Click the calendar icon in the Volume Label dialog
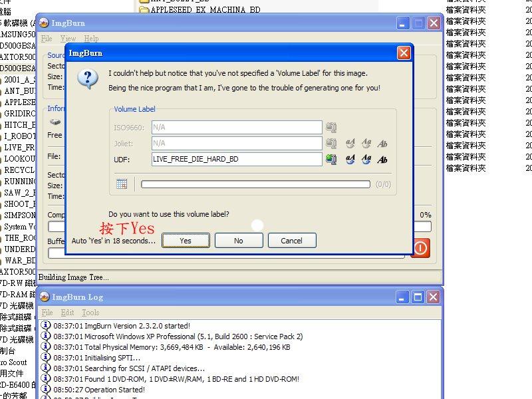532x399 pixels. click(123, 183)
